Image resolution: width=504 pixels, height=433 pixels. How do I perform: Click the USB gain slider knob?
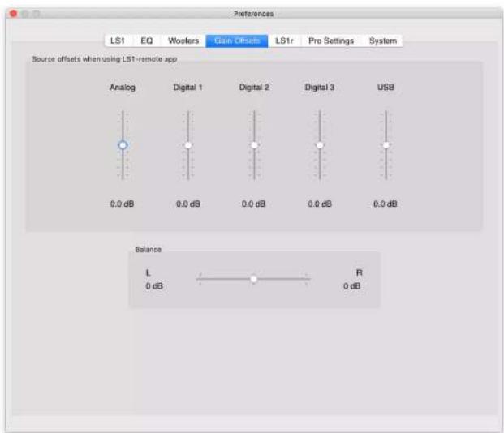[386, 145]
